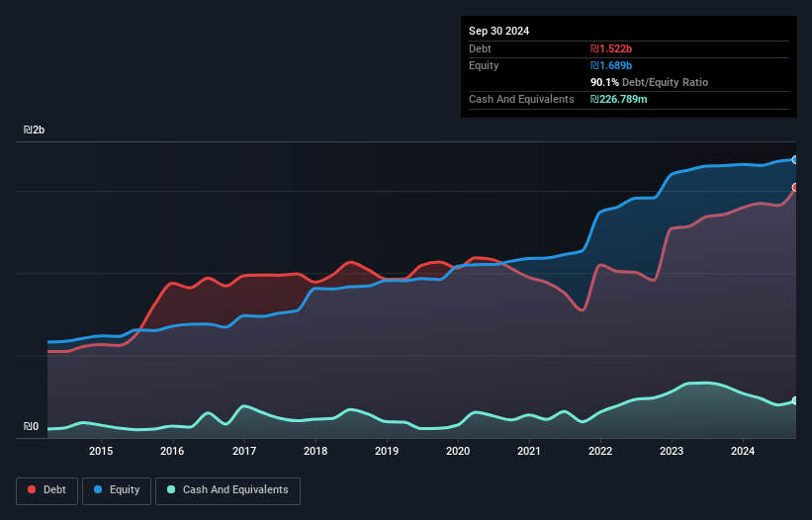Click the ₪1.522b debt value
The image size is (812, 520).
611,48
